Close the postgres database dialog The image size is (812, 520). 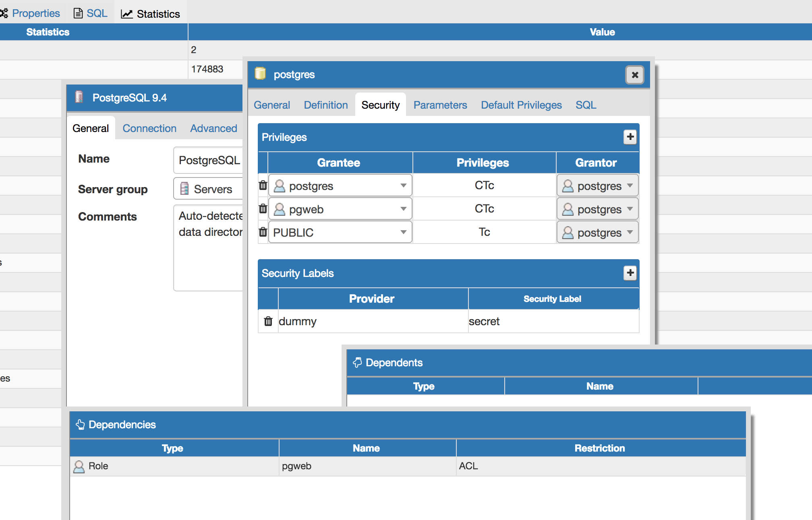[x=634, y=75]
